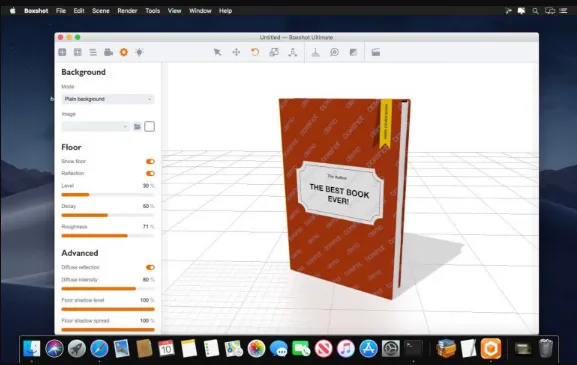Open the camera panel icon
Screen dimensions: 577x365
click(x=108, y=52)
